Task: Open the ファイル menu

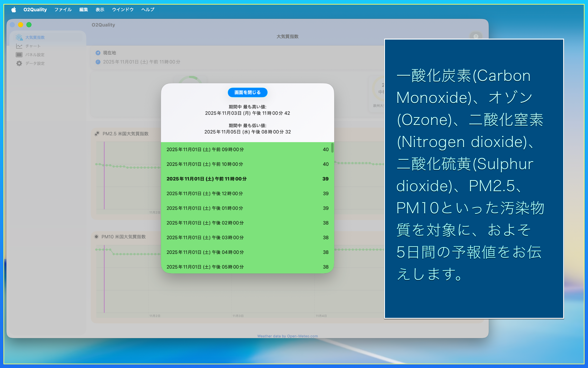Action: (63, 9)
